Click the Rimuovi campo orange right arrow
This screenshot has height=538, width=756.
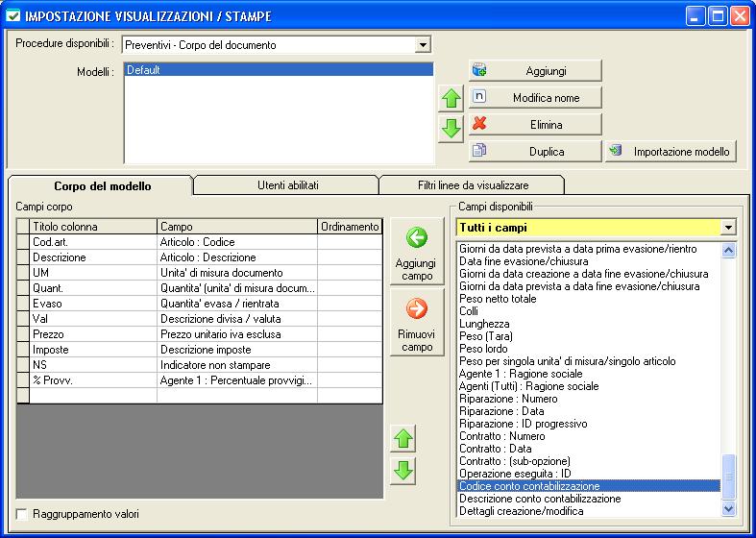[x=417, y=323]
